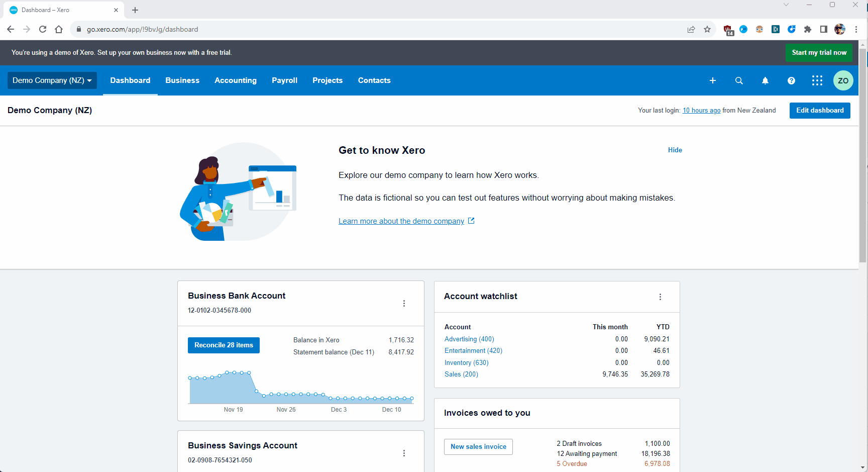
Task: Click Start my trial now button
Action: point(819,52)
